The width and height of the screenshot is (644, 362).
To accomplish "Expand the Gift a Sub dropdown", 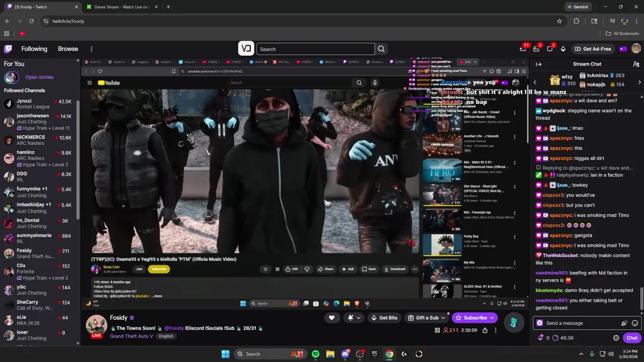I will click(x=443, y=318).
